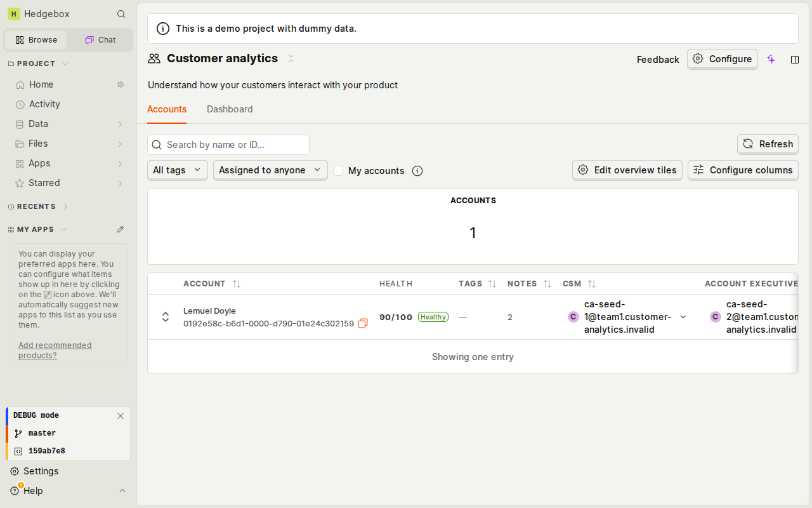
Task: Click the Refresh button
Action: pyautogui.click(x=768, y=144)
